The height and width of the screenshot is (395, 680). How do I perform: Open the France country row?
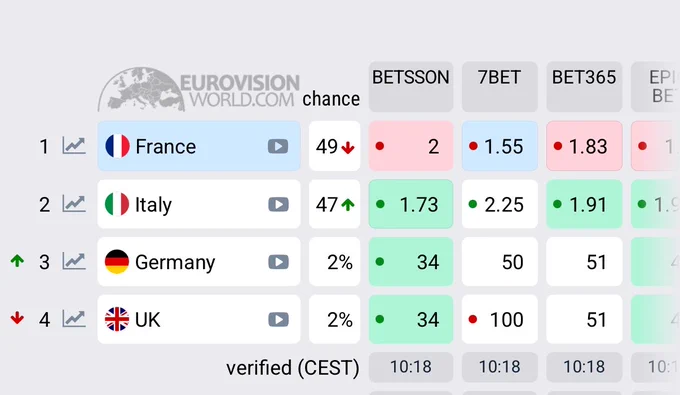(x=199, y=146)
